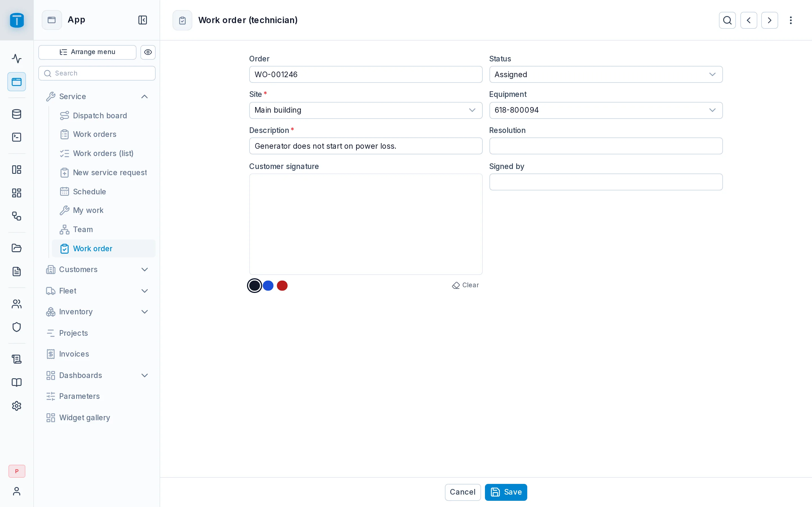Screen dimensions: 812x507
Task: Toggle menu visibility eye icon
Action: (148, 52)
